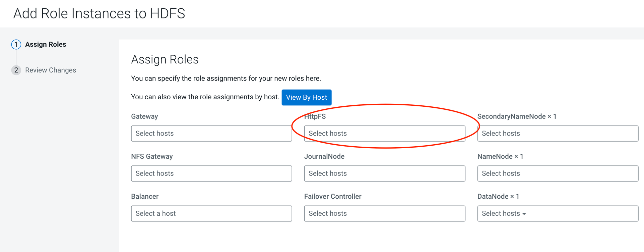
Task: Select the Assign Roles step
Action: (x=46, y=44)
